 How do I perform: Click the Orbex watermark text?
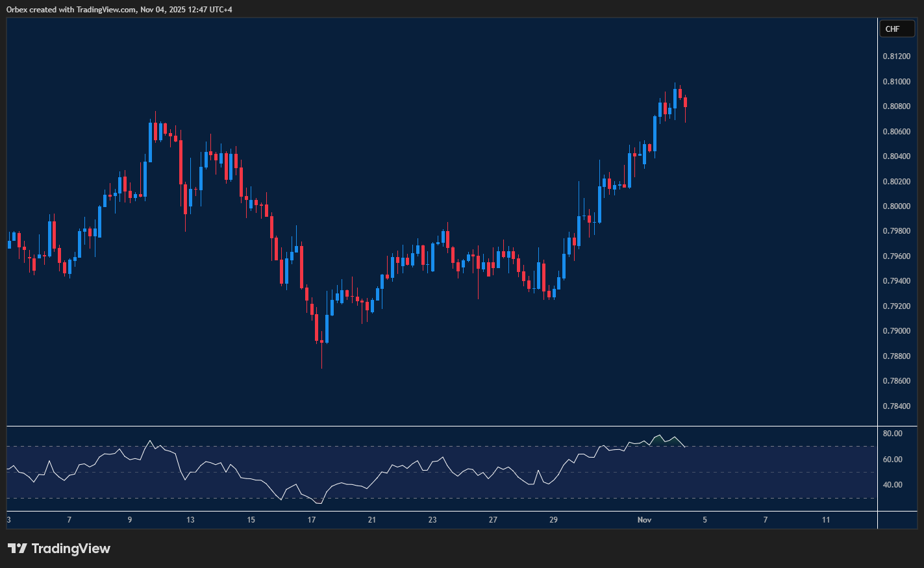[16, 9]
